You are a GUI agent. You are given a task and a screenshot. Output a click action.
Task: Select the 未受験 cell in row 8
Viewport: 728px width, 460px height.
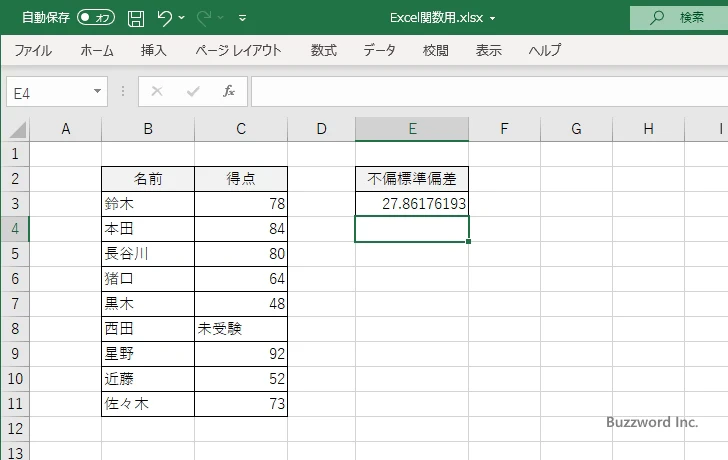(x=241, y=328)
